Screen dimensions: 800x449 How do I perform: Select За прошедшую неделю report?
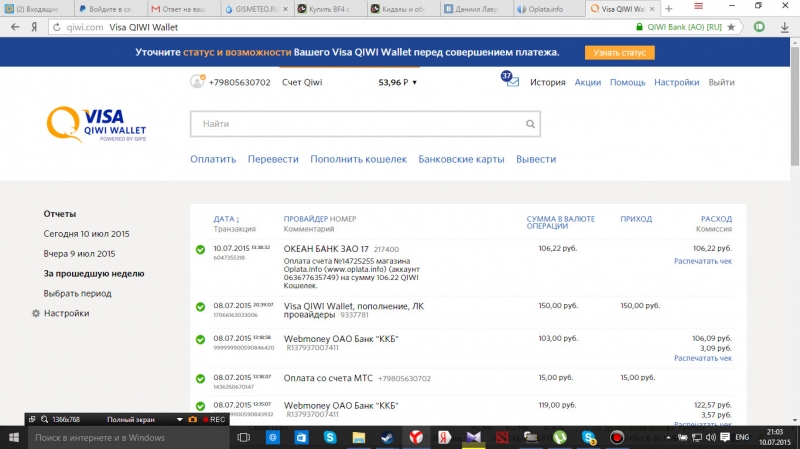pos(94,273)
